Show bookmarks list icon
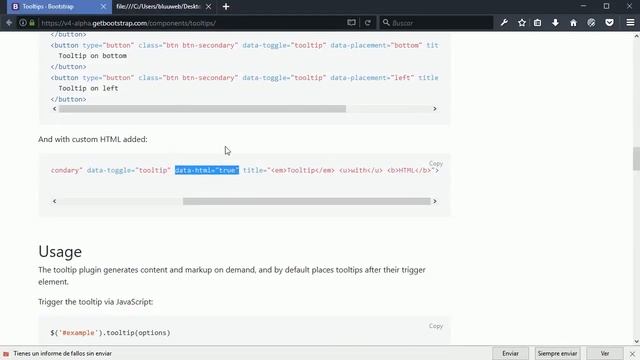 [x=538, y=23]
